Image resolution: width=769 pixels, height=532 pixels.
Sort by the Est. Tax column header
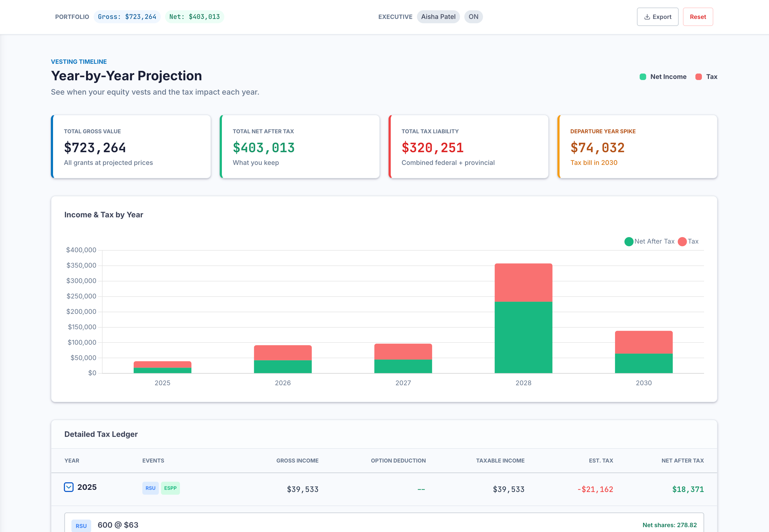[600, 460]
